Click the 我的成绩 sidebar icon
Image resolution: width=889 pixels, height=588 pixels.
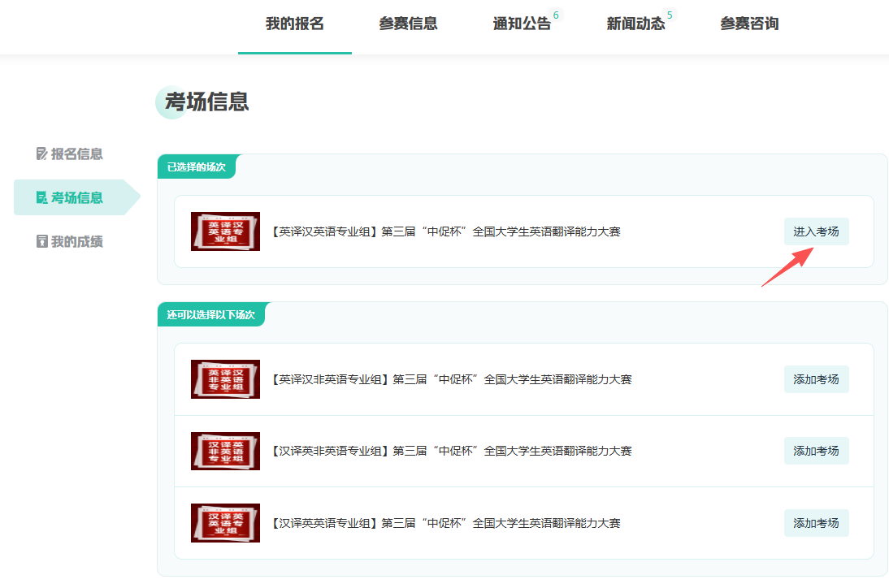pos(42,241)
